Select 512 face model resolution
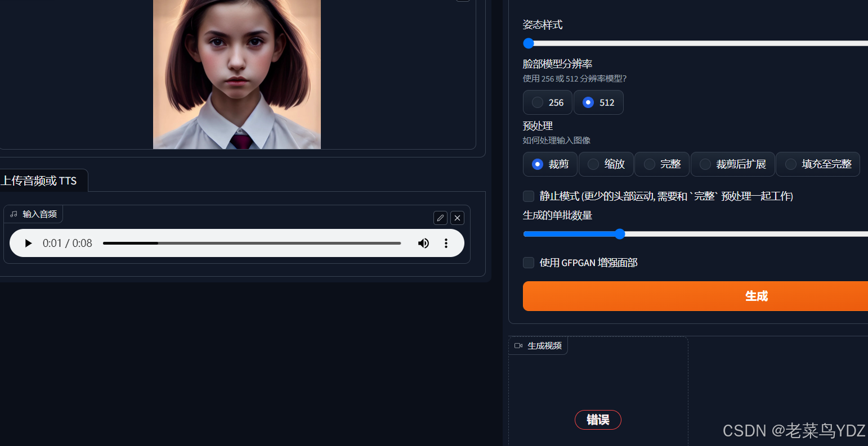Viewport: 868px width, 446px height. point(598,102)
